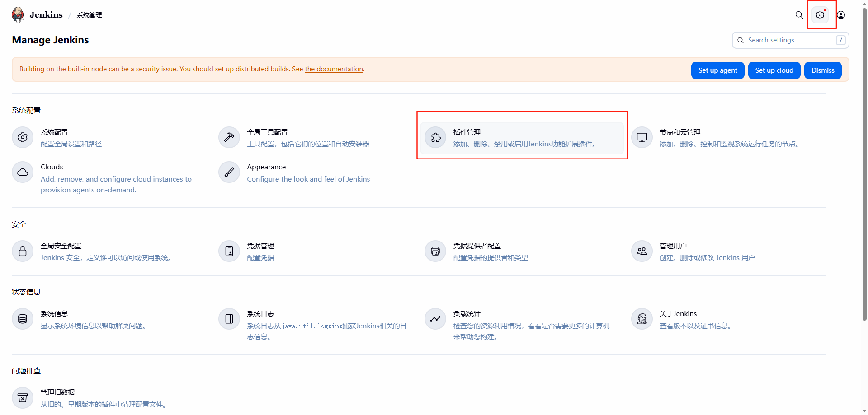Viewport: 868px width, 415px height.
Task: Click the Manage Jenkins page heading
Action: point(50,40)
